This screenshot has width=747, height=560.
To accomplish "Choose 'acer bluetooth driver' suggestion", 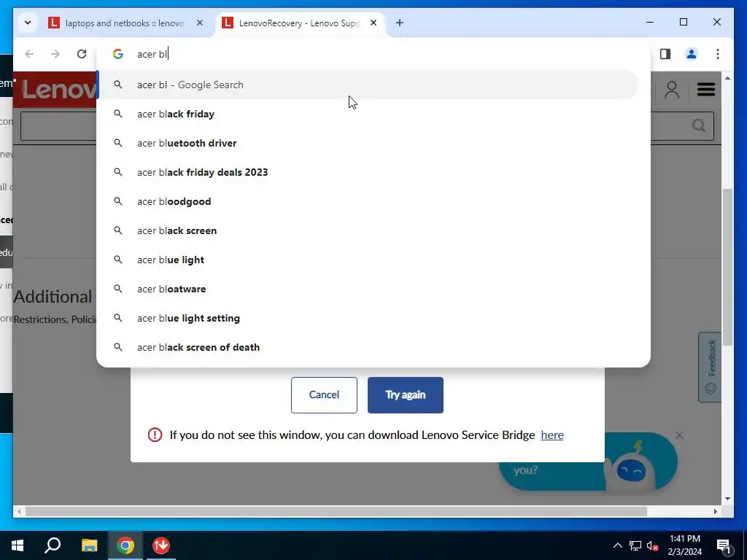I will click(x=368, y=143).
